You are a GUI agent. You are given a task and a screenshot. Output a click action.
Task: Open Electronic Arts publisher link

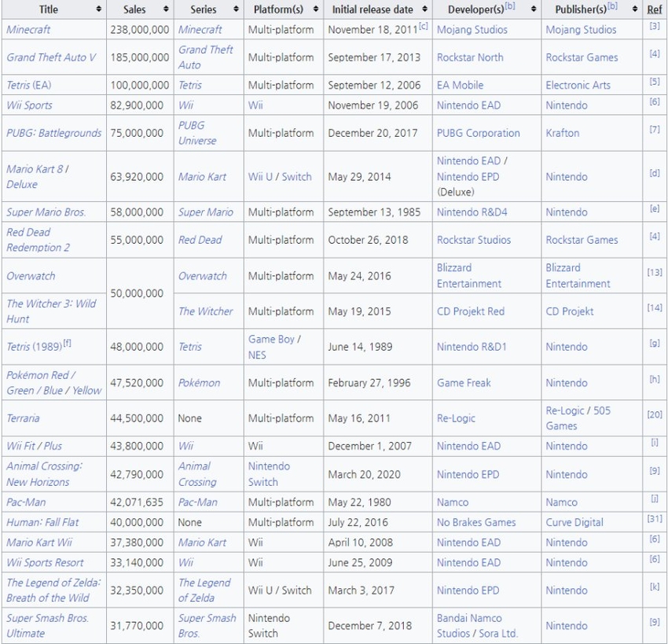coord(578,85)
